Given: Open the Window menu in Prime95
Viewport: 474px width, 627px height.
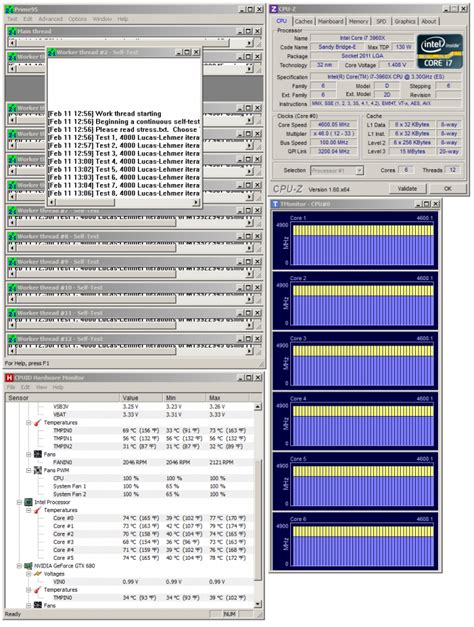Looking at the screenshot, I should point(102,19).
